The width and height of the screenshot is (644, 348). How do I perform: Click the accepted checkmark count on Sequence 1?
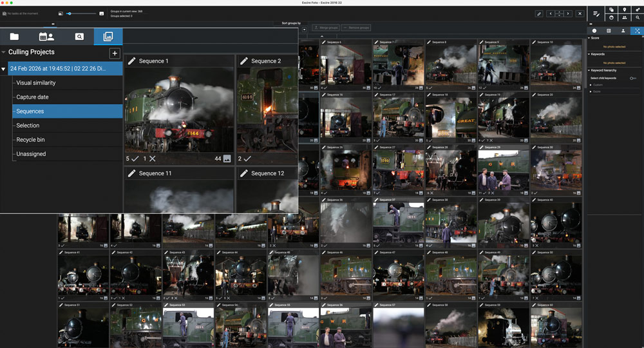(132, 159)
